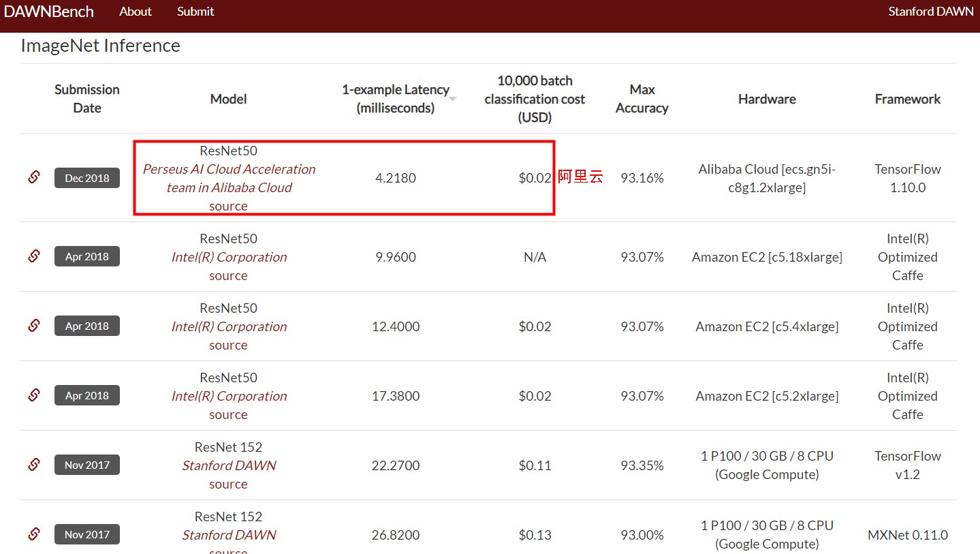
Task: Click permalink icon for the 9.9600 latency row
Action: 34,256
